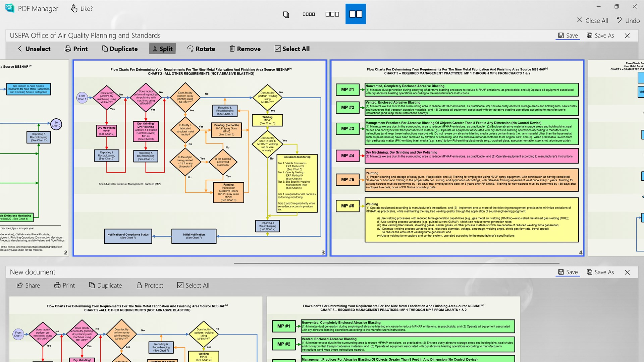
Task: Rotate the selected page
Action: (x=201, y=49)
